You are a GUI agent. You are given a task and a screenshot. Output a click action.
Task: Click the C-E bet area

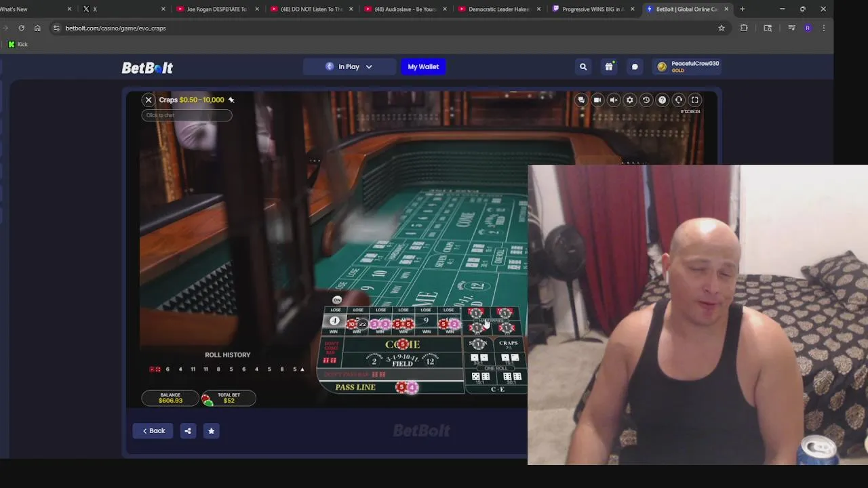tap(497, 389)
